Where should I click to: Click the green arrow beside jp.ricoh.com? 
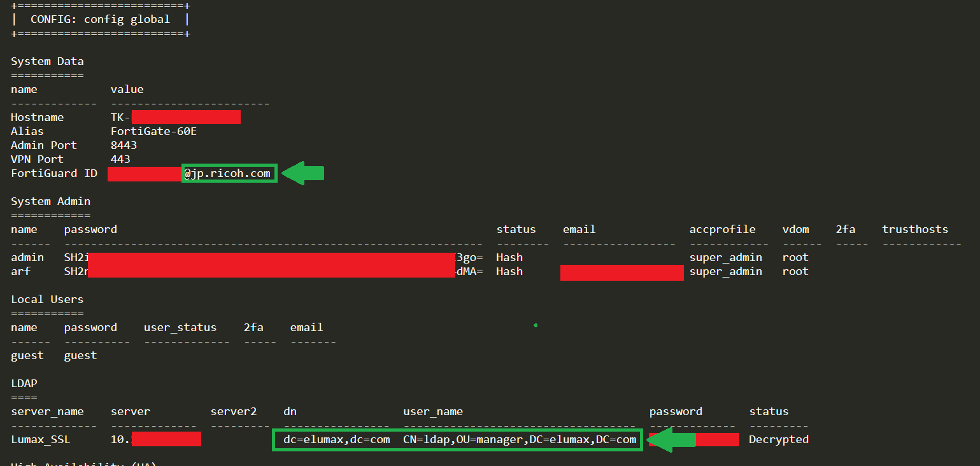pos(303,173)
